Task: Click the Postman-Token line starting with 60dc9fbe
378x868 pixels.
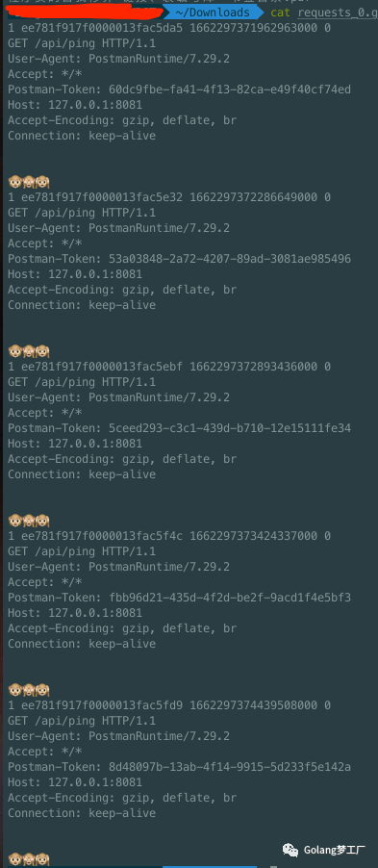Action: pyautogui.click(x=179, y=89)
